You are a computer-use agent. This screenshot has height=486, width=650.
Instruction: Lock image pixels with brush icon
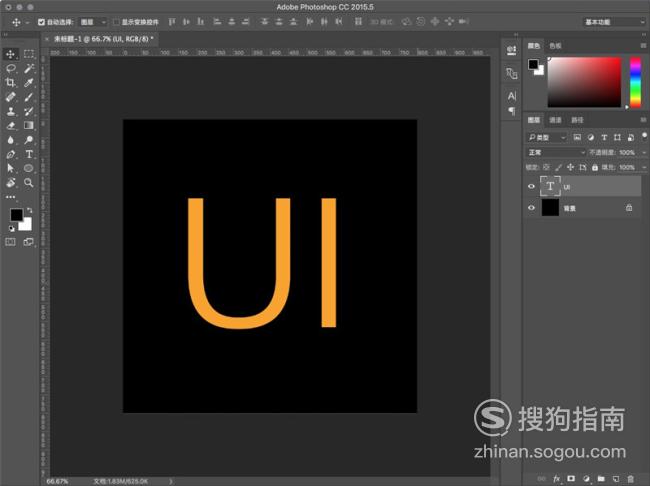coord(558,167)
